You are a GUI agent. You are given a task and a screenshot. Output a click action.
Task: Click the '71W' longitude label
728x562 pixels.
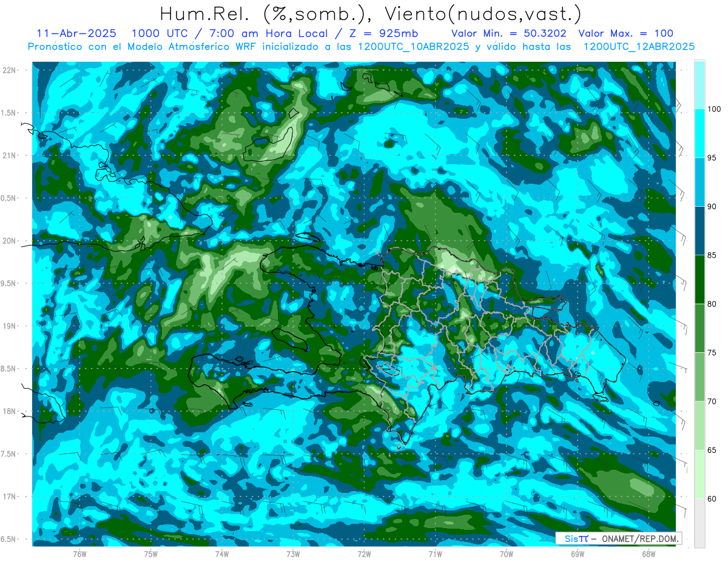(x=435, y=554)
